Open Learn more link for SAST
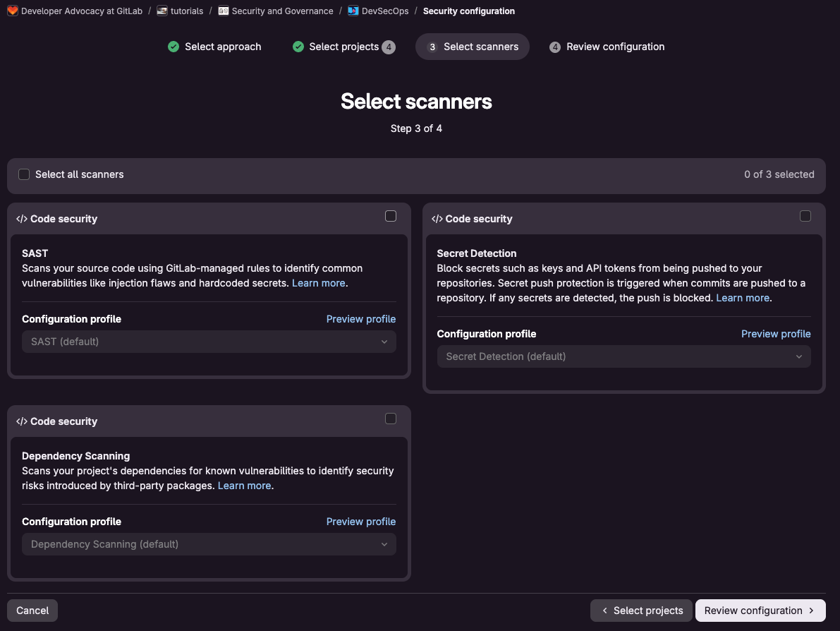The image size is (840, 631). tap(318, 283)
